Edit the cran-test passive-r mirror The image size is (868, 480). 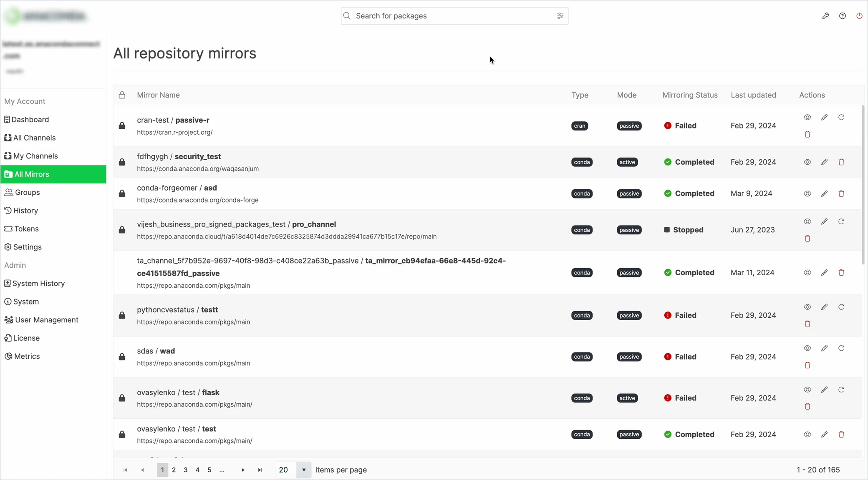(x=824, y=117)
